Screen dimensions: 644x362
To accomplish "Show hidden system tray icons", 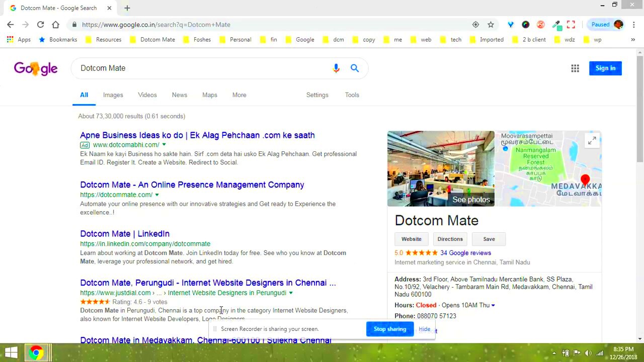I will 554,353.
